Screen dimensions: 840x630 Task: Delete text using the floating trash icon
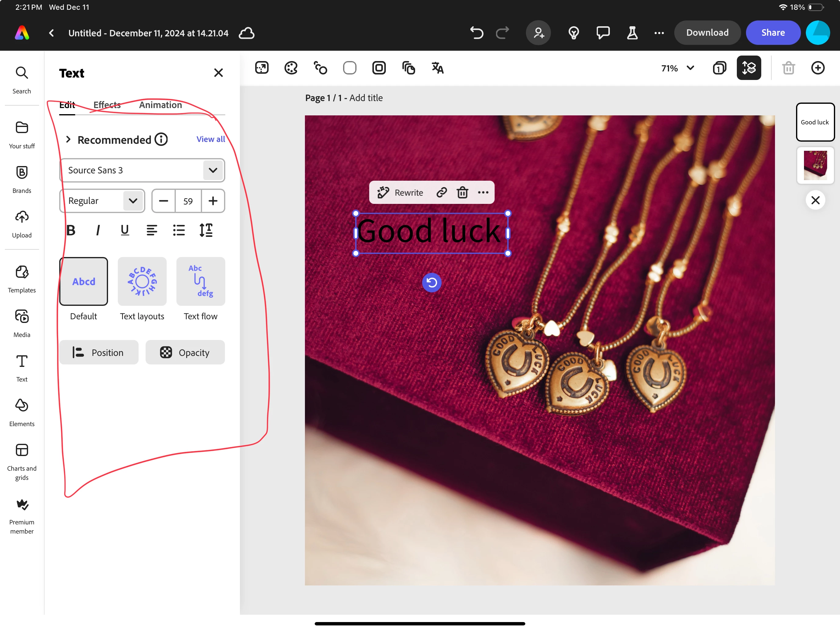[462, 193]
